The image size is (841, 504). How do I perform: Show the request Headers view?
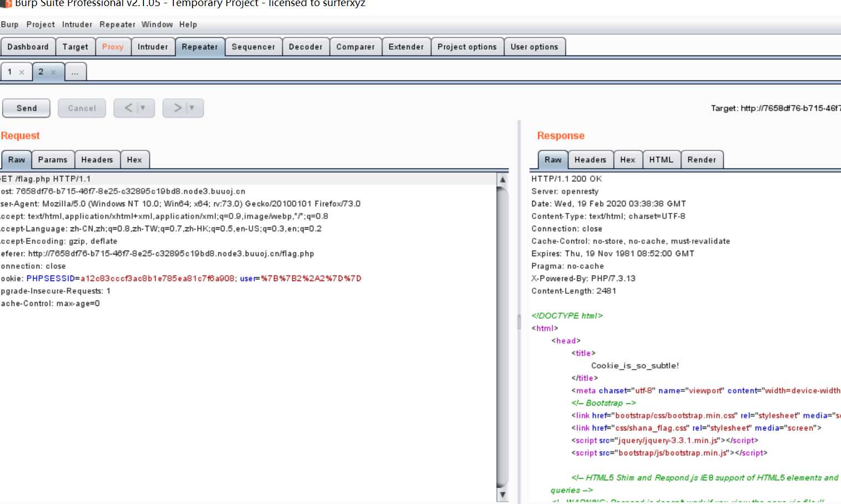pyautogui.click(x=97, y=159)
